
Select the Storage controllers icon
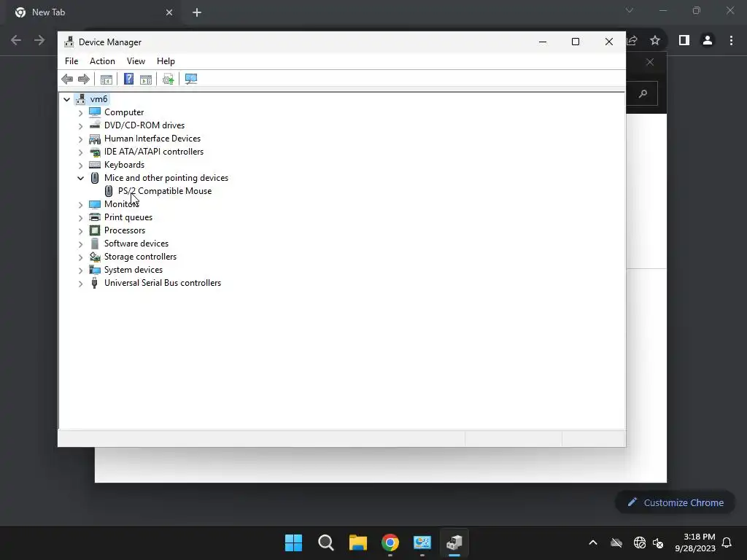pos(95,257)
